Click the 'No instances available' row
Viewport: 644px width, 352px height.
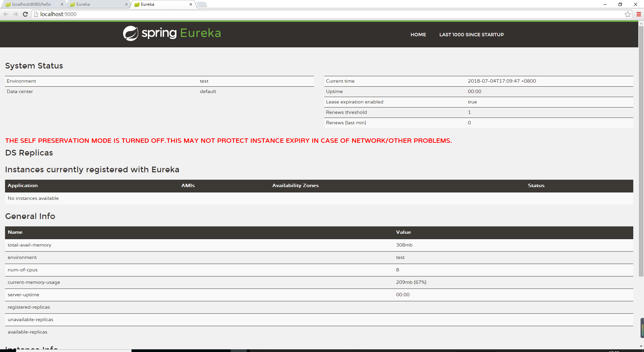tap(319, 199)
